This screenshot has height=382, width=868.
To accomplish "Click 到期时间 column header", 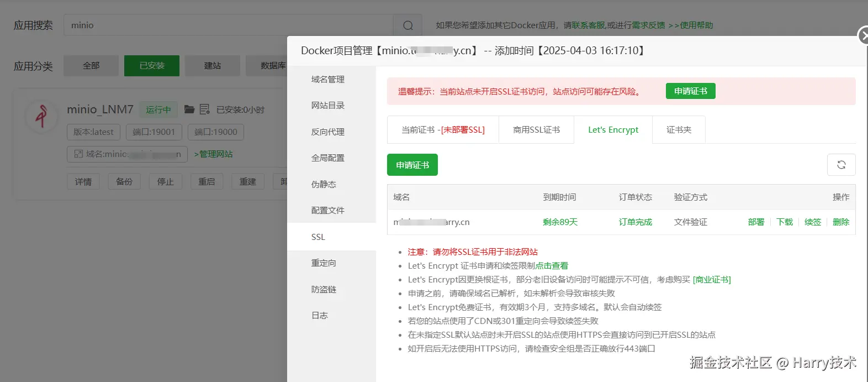I will coord(559,197).
